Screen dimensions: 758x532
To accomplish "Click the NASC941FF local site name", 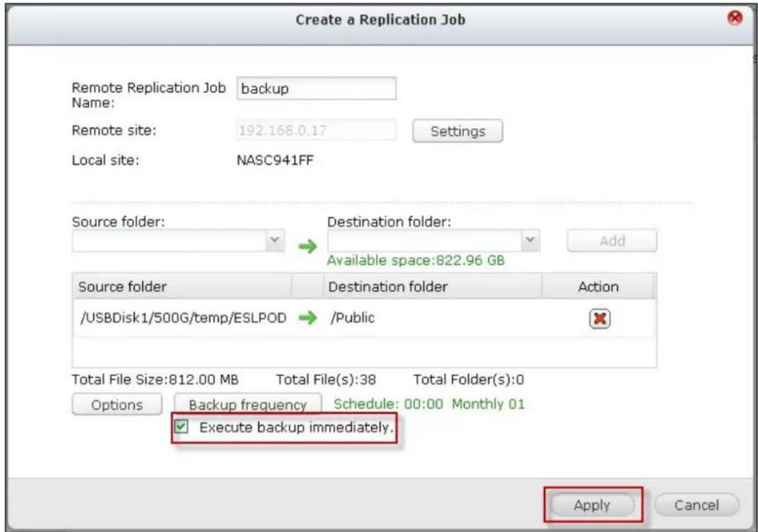I will pos(275,160).
